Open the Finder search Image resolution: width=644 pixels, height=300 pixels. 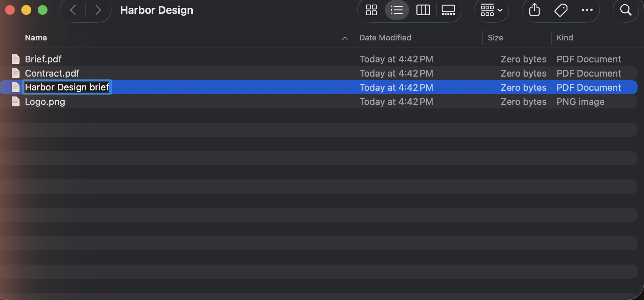[x=626, y=10]
